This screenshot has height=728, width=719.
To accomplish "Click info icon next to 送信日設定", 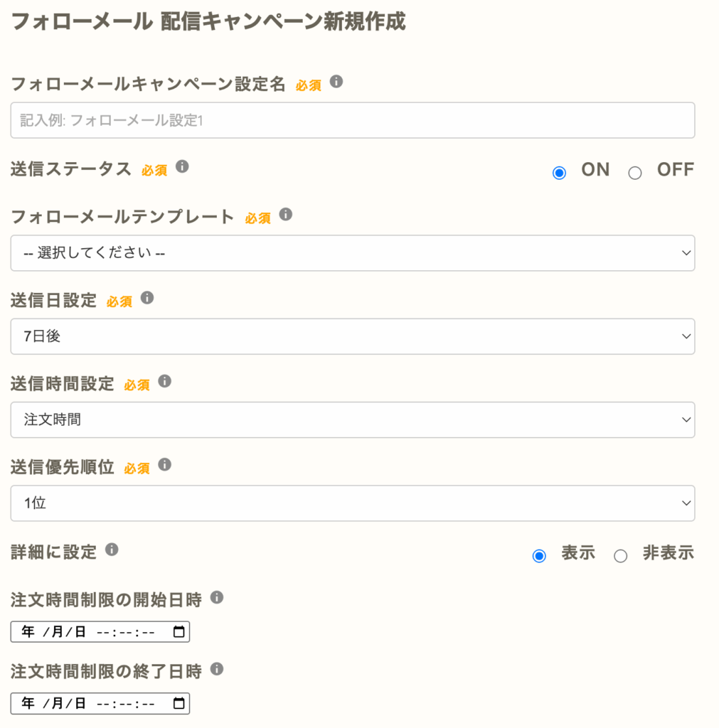I will click(x=147, y=298).
